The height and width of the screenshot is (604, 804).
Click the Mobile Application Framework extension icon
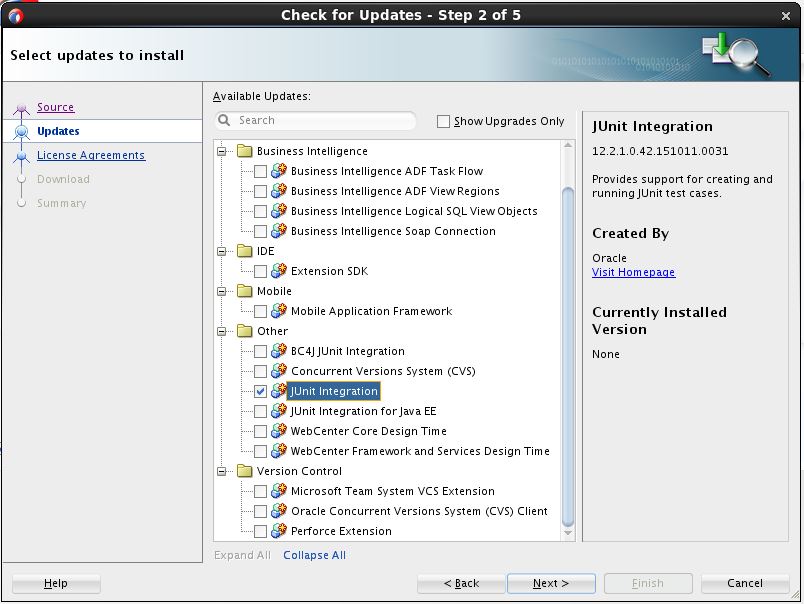point(279,311)
